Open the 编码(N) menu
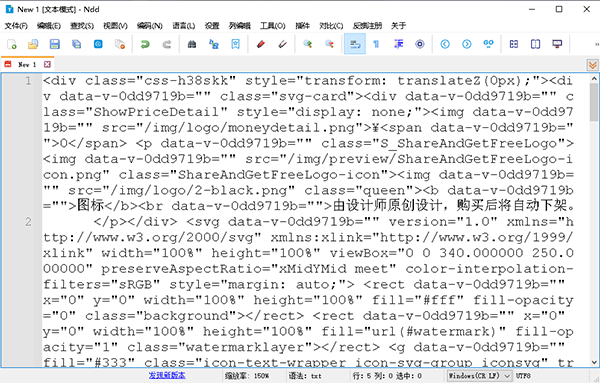Viewport: 600px width, 383px height. click(x=150, y=26)
